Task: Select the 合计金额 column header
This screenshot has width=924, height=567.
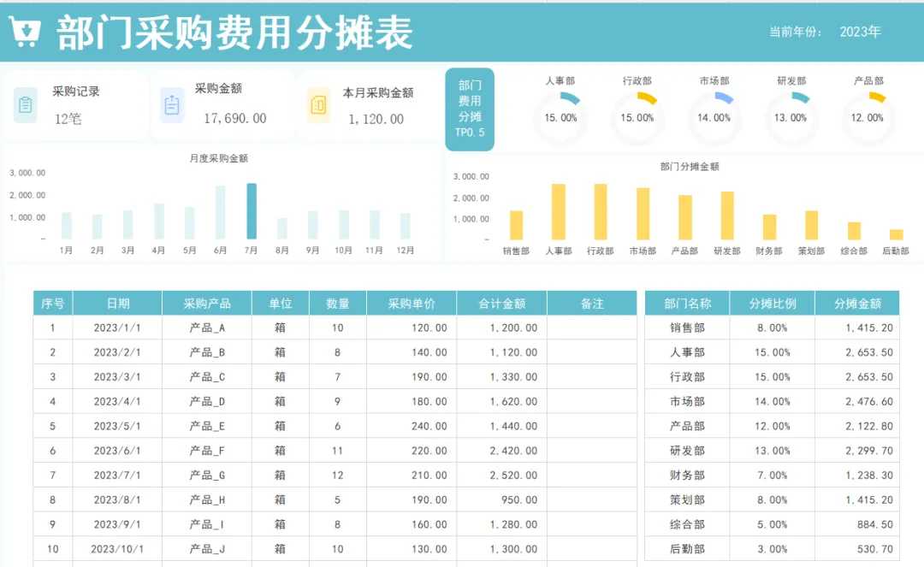Action: tap(501, 304)
